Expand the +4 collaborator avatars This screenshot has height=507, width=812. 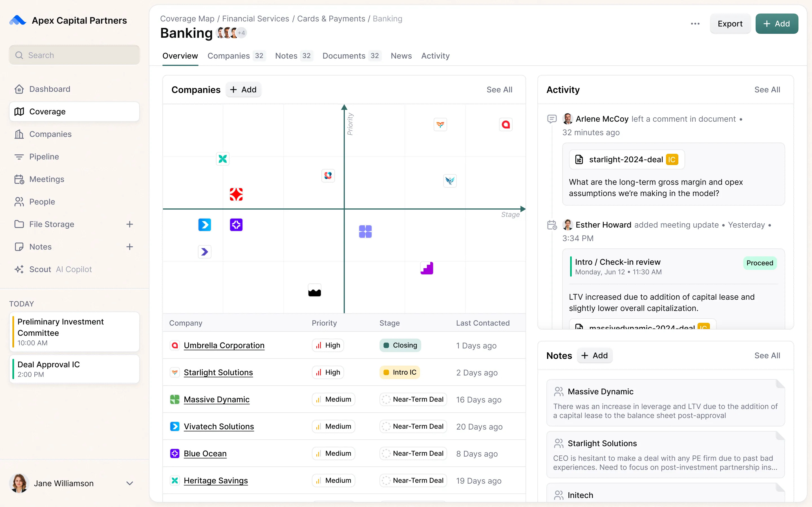[241, 32]
